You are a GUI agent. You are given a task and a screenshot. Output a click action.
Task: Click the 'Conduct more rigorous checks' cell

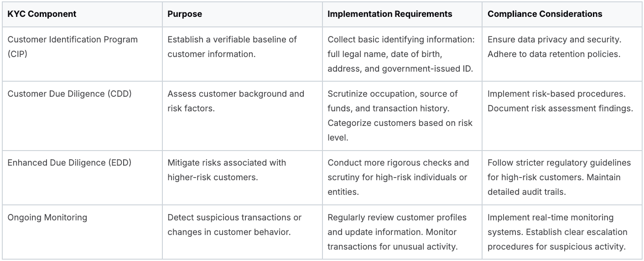point(398,177)
